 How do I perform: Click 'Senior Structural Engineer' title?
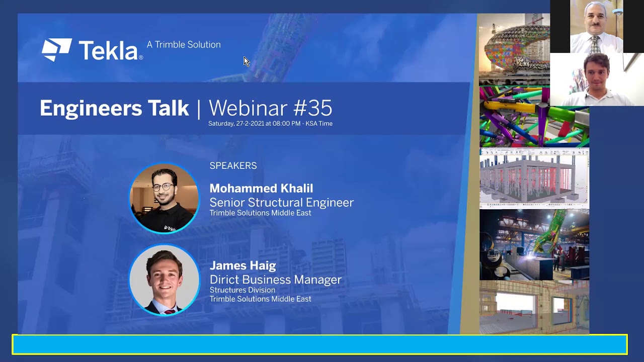tap(281, 202)
